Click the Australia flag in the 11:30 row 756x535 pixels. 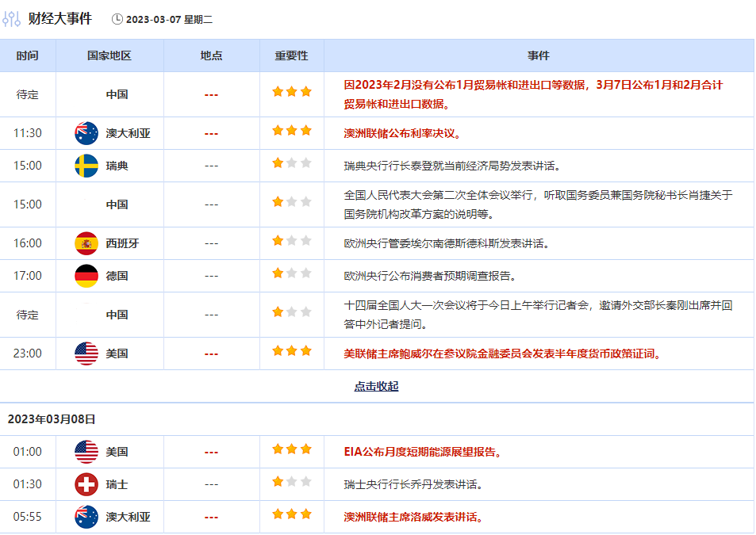tap(86, 133)
